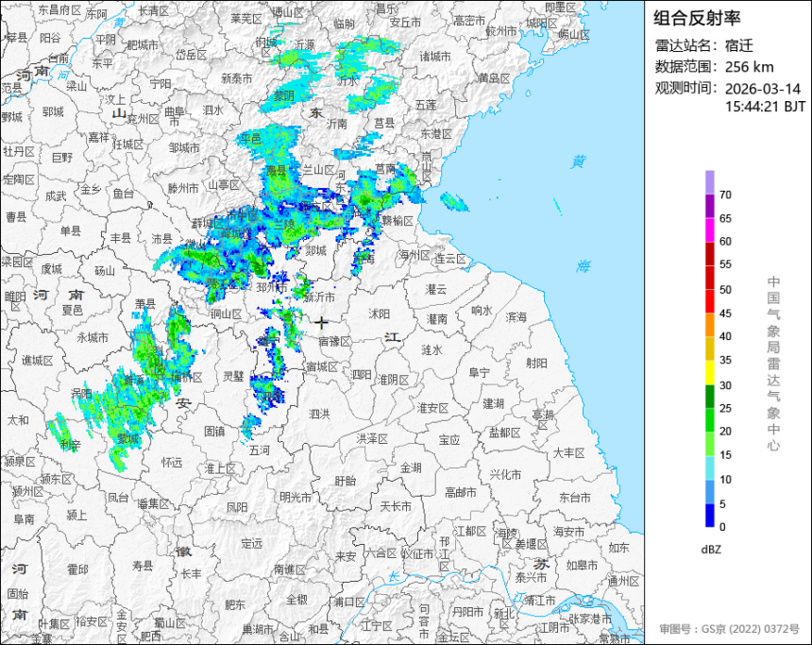Pick the dark blue 0–5 dBZ legend band
Screen dimensions: 812x645
click(x=709, y=516)
